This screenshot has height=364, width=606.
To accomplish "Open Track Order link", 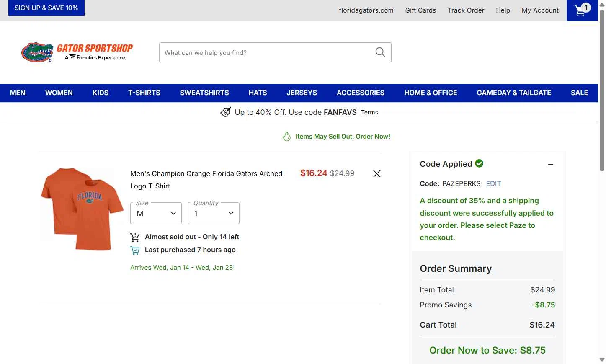I will tap(466, 10).
